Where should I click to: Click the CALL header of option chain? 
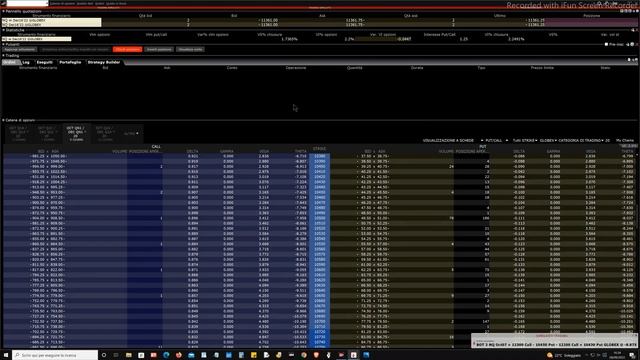[156, 147]
